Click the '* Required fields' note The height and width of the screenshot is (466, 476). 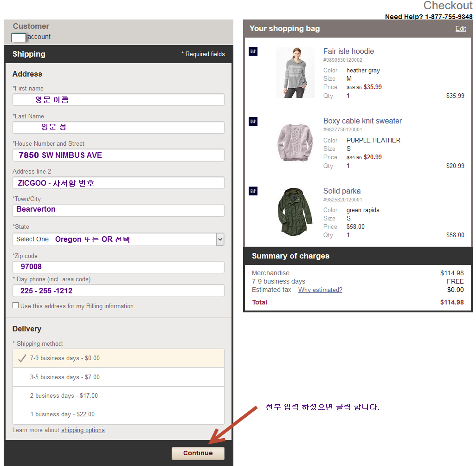click(x=203, y=54)
